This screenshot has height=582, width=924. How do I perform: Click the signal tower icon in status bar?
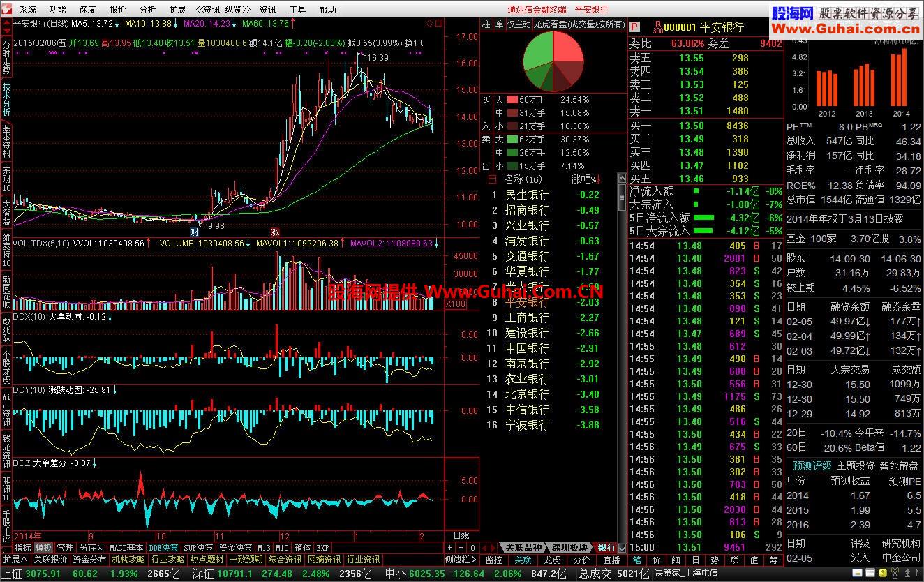tap(895, 573)
